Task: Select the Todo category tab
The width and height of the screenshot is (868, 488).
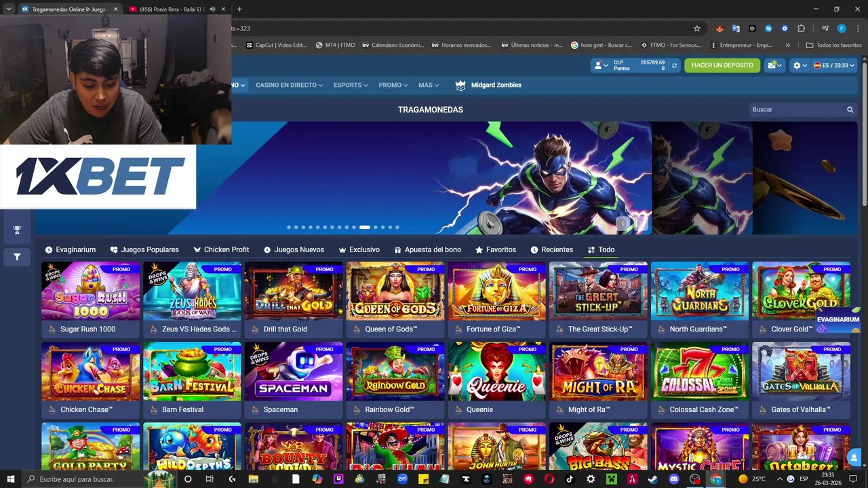Action: pyautogui.click(x=601, y=249)
